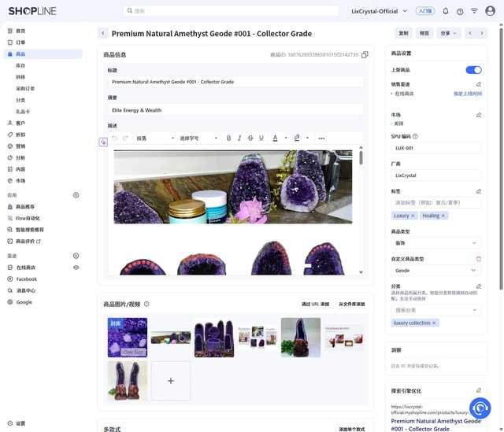Remove the Luxury tag
Viewport: 504px width, 432px height.
pos(413,216)
